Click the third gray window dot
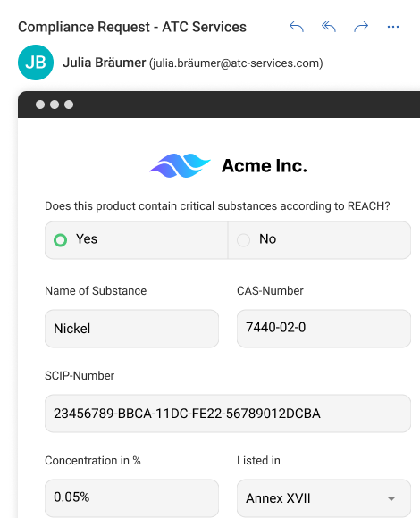 pos(69,104)
